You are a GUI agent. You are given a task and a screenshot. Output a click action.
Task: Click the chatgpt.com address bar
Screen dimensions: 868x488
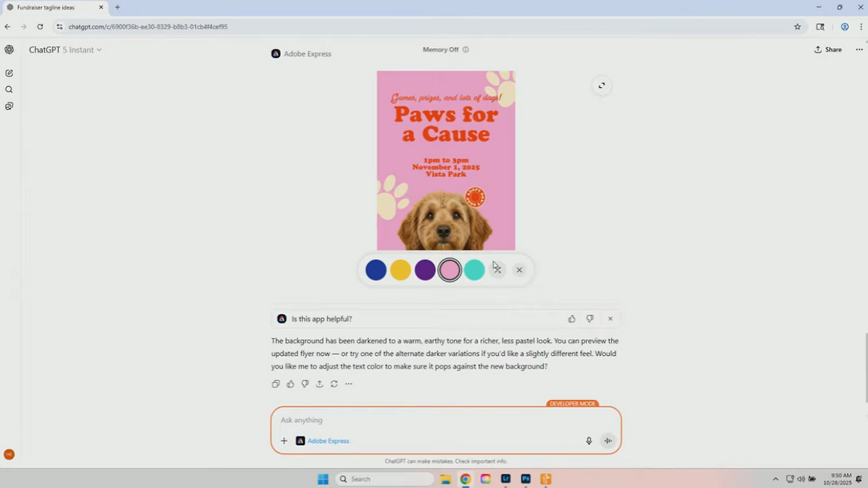pos(427,26)
